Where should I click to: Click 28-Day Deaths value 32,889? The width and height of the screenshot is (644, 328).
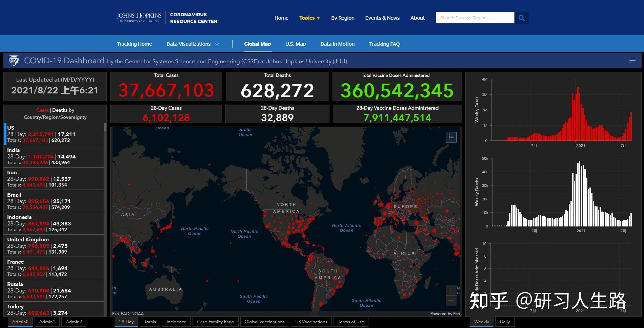(x=277, y=117)
